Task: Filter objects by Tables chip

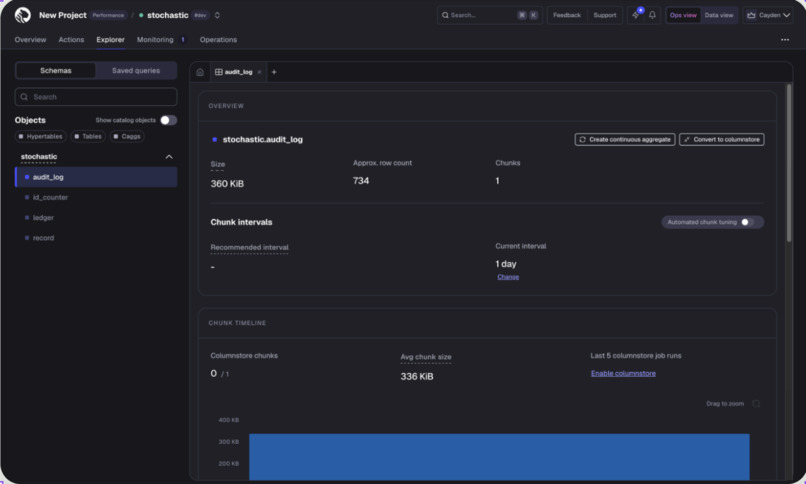Action: coord(88,136)
